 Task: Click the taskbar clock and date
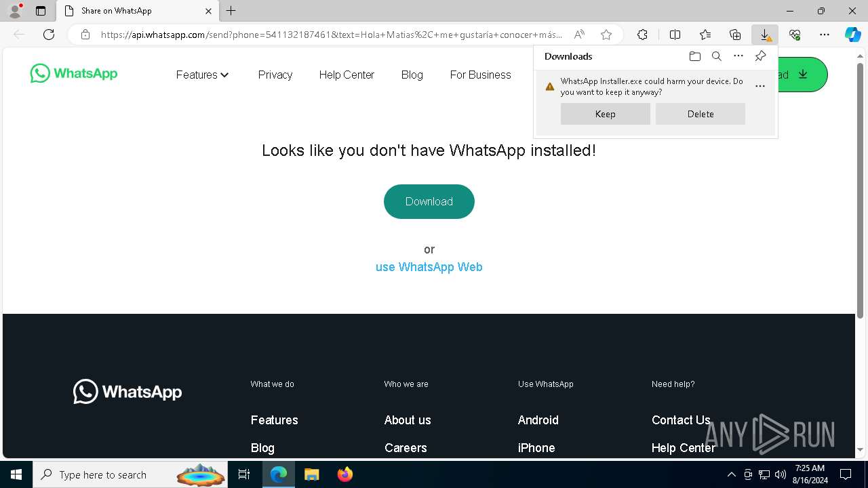click(810, 474)
